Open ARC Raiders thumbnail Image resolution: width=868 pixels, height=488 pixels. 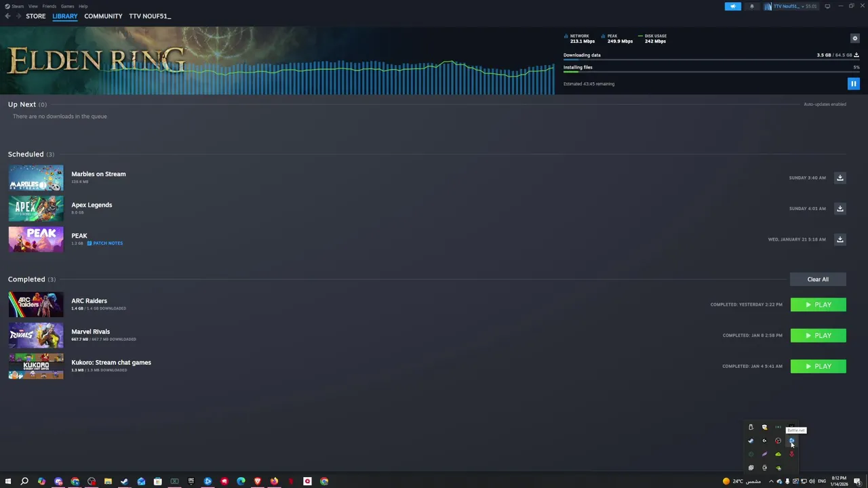(36, 304)
